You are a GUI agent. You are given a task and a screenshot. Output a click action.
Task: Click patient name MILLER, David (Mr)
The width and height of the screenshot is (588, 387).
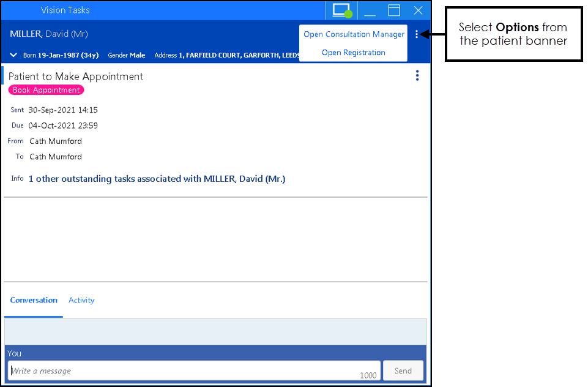49,34
